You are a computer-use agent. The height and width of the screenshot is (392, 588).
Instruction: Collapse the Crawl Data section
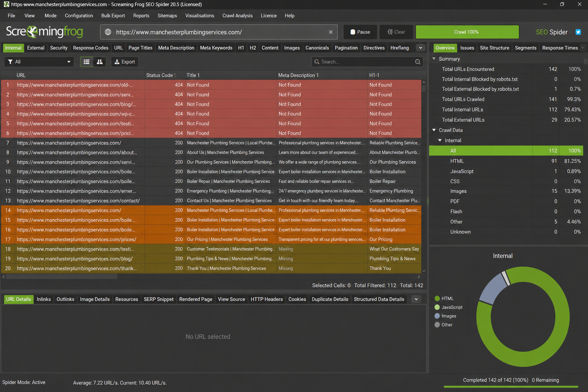[434, 130]
